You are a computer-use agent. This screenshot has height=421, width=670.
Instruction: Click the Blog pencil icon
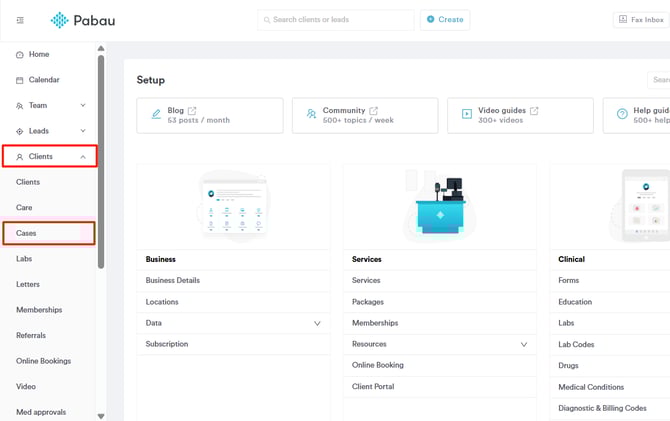pos(156,114)
